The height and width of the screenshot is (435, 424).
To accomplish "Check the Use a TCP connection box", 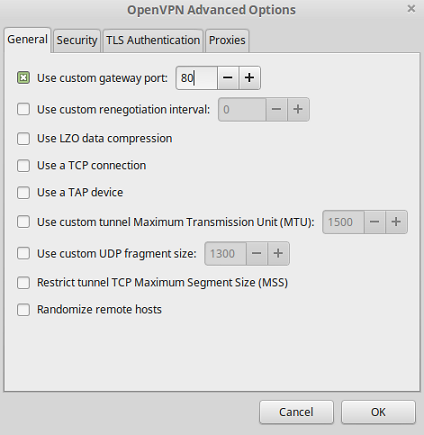I will pyautogui.click(x=23, y=165).
